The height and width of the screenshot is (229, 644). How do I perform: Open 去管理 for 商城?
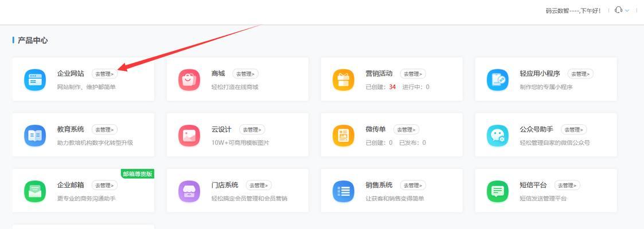pos(245,74)
